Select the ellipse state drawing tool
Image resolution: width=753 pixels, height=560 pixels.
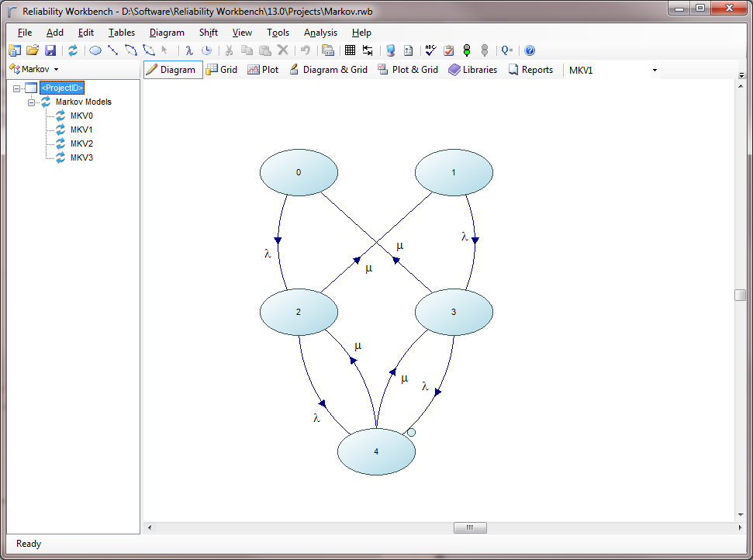[95, 50]
